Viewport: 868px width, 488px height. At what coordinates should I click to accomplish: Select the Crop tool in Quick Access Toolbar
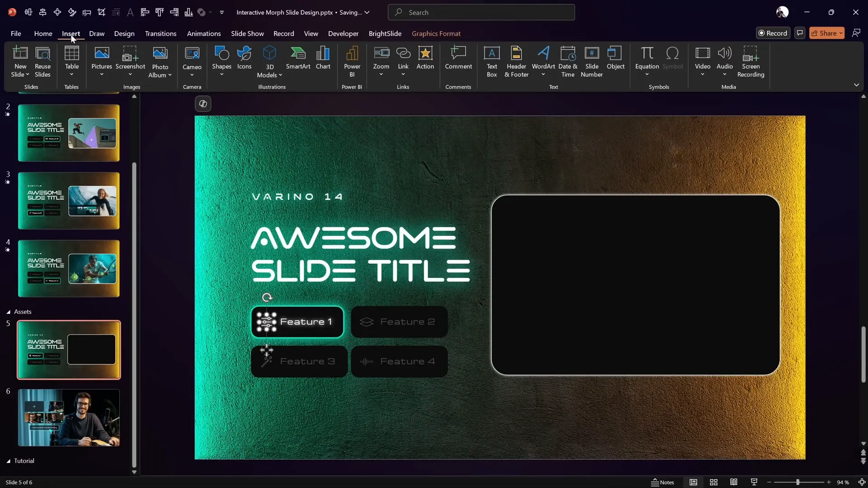101,12
